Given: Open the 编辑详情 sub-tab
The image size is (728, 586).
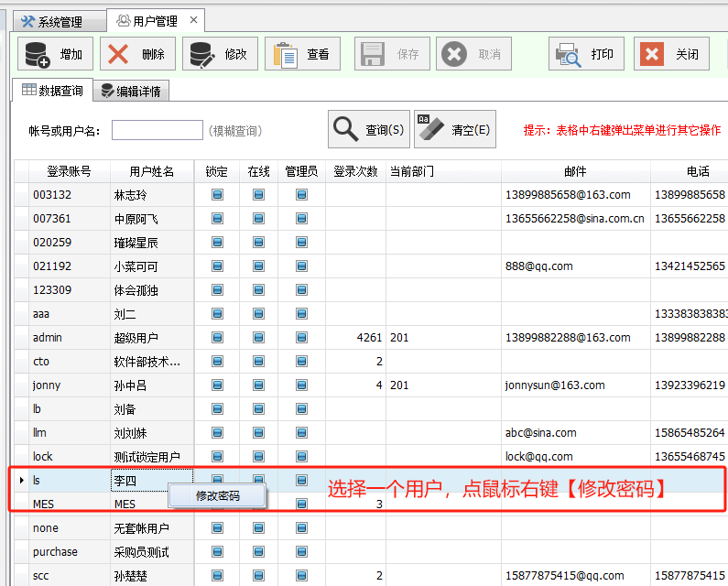Looking at the screenshot, I should 131,91.
